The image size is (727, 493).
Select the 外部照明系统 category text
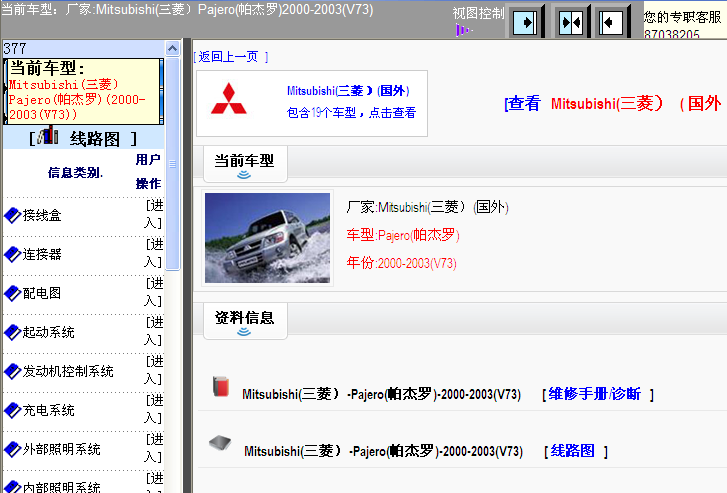coord(62,449)
